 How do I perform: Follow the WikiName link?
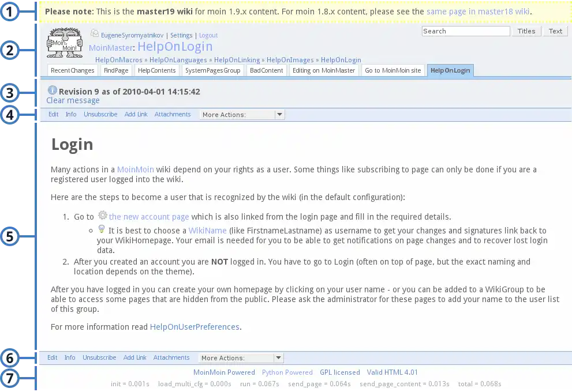pyautogui.click(x=208, y=231)
